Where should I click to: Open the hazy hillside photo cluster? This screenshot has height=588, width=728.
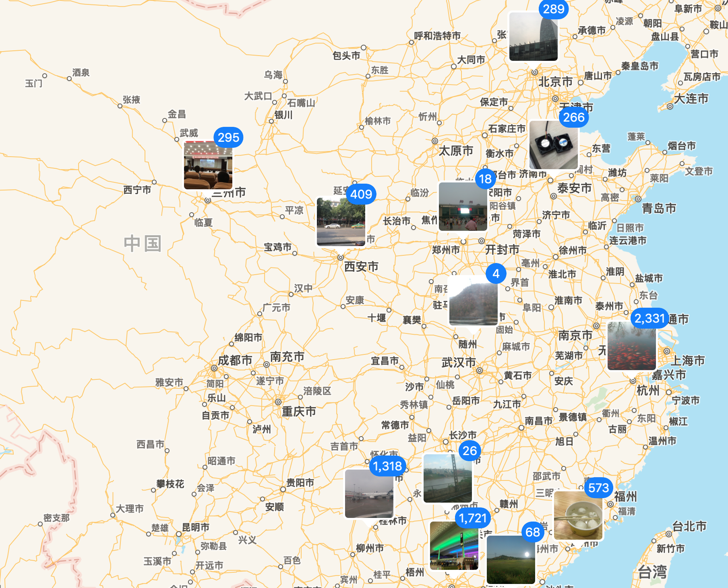473,302
